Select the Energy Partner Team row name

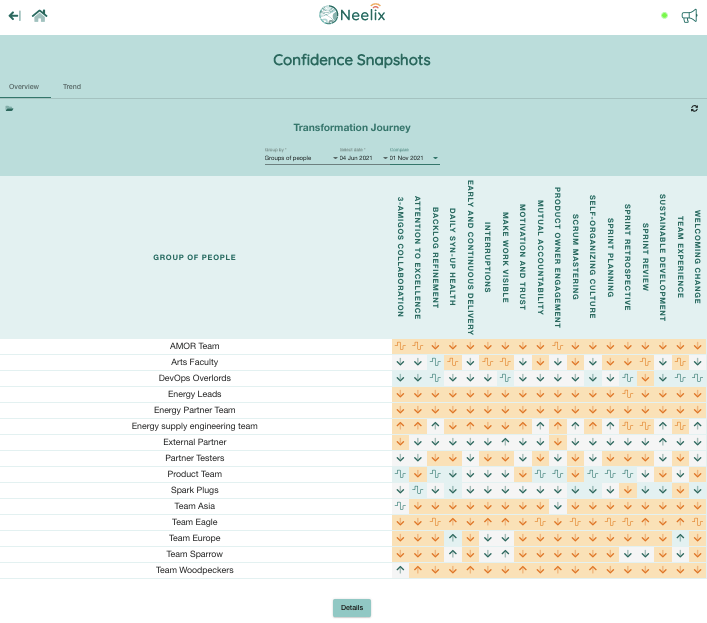[x=194, y=410]
